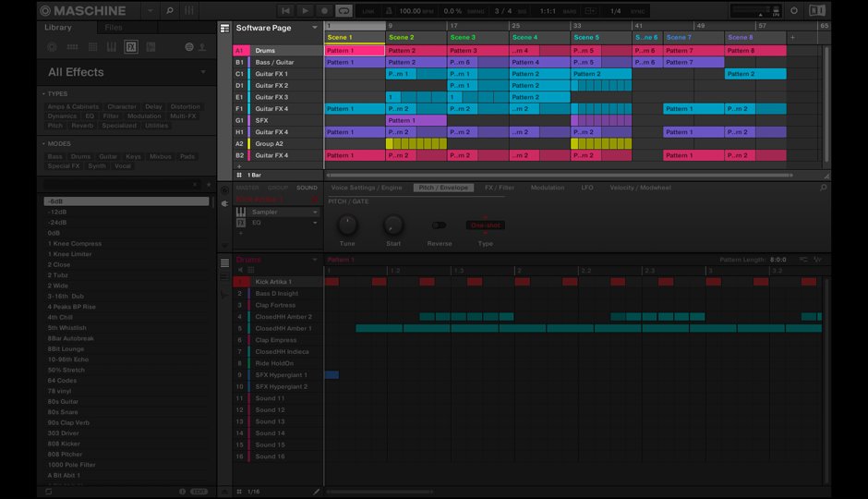Select Scene 3 in the arranger
The image size is (868, 499).
[x=464, y=37]
